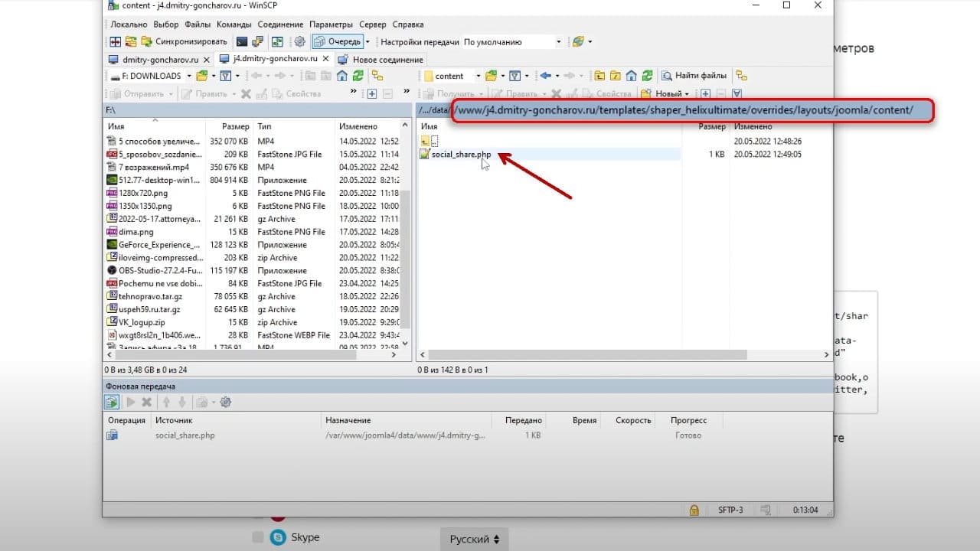Expand the local toolbar overflow chevron before plus icon
Image resolution: width=980 pixels, height=551 pixels.
click(x=354, y=93)
